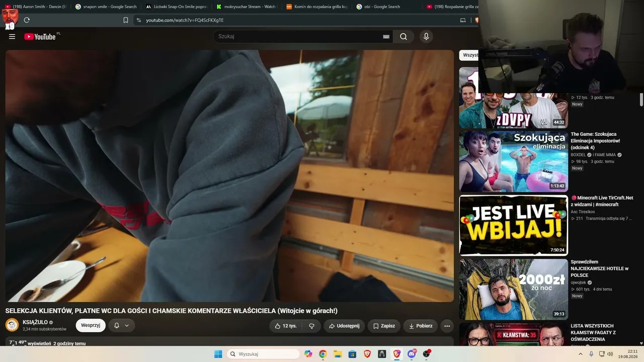Show hidden system tray icons
This screenshot has height=362, width=644.
(x=581, y=354)
